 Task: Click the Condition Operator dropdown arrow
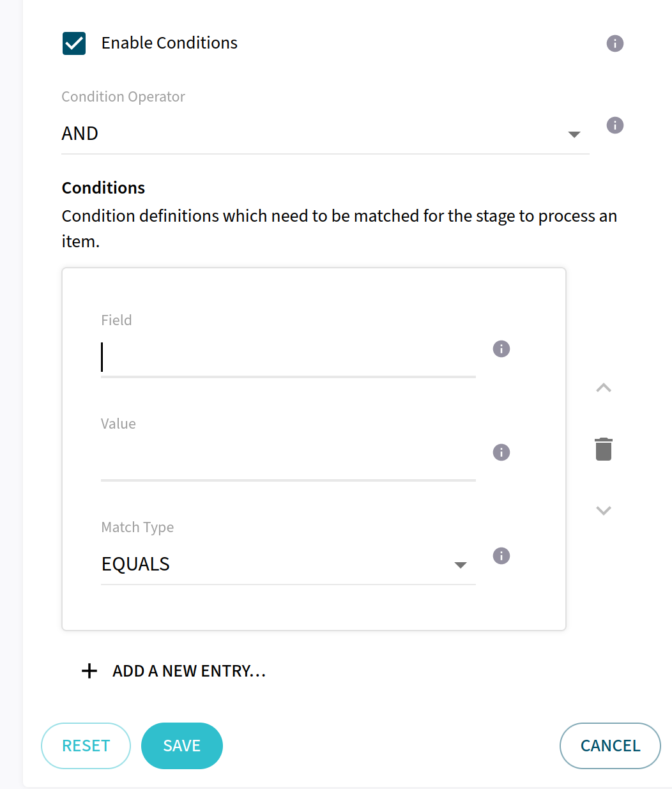(x=574, y=134)
